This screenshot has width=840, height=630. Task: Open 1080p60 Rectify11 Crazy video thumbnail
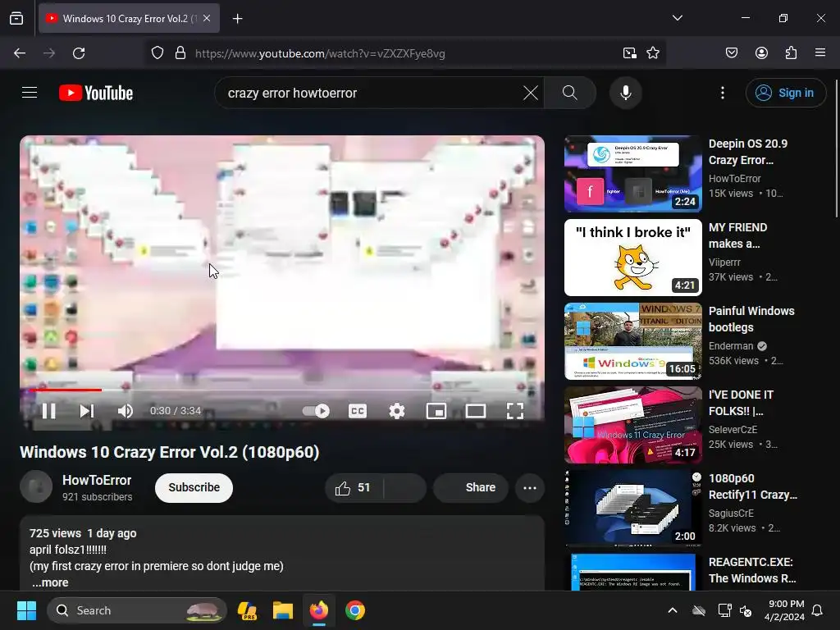[x=632, y=508]
